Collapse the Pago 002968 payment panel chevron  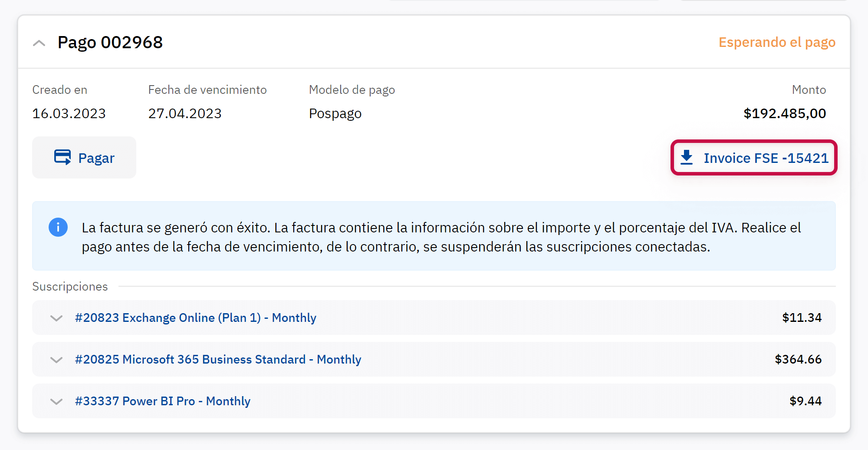(39, 43)
